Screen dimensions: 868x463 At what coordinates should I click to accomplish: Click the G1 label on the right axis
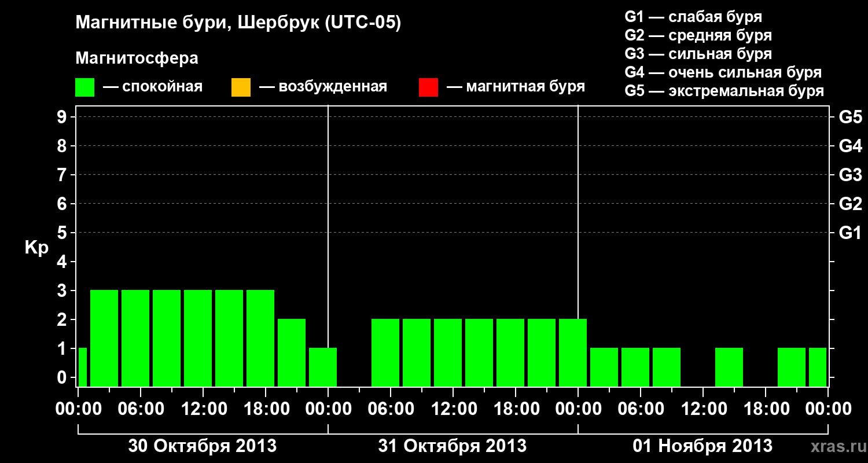tap(850, 233)
